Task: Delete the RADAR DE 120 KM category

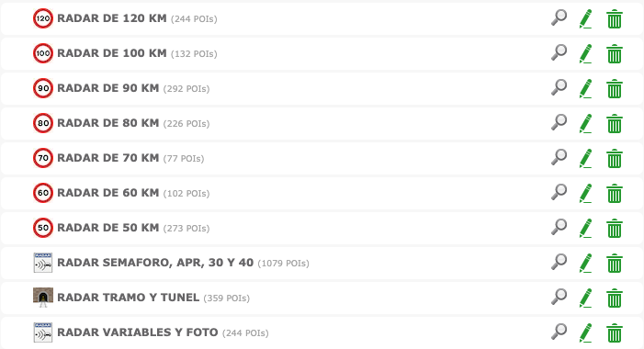Action: point(615,19)
